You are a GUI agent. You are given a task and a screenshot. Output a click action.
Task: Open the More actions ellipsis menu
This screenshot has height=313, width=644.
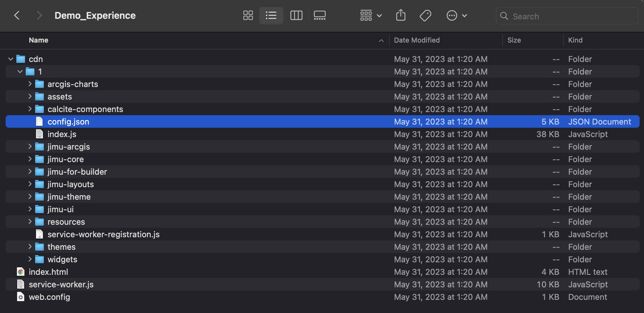[x=456, y=16]
